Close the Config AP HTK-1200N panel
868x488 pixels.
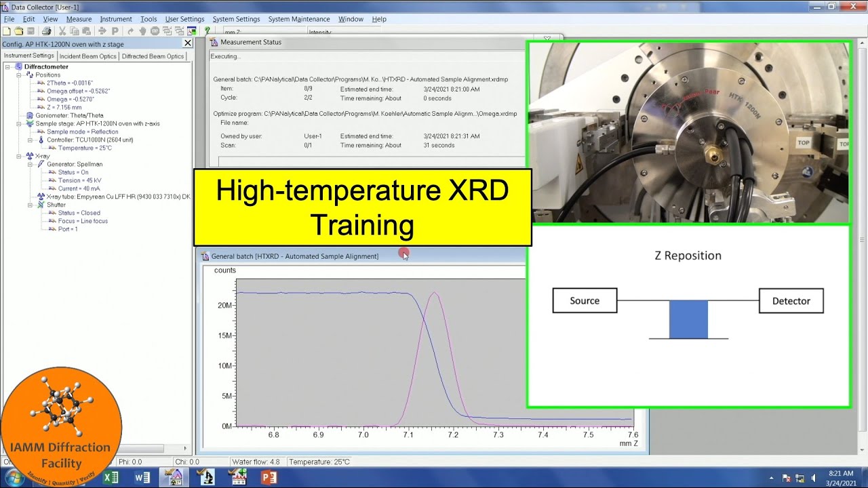[188, 43]
